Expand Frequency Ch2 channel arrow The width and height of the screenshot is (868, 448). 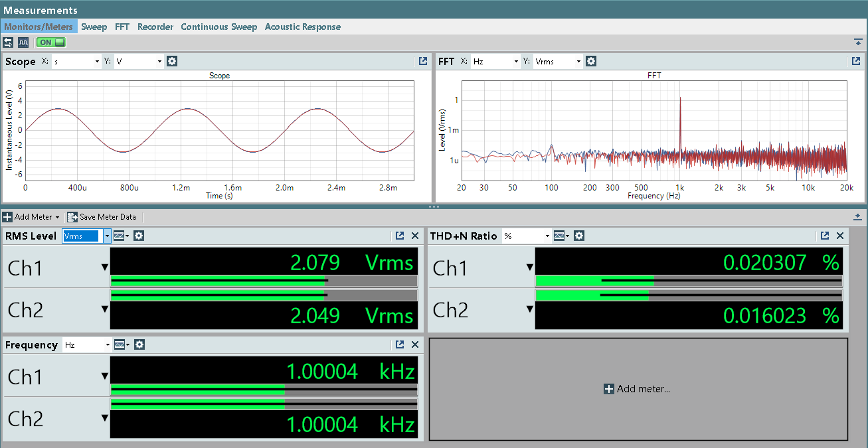104,418
